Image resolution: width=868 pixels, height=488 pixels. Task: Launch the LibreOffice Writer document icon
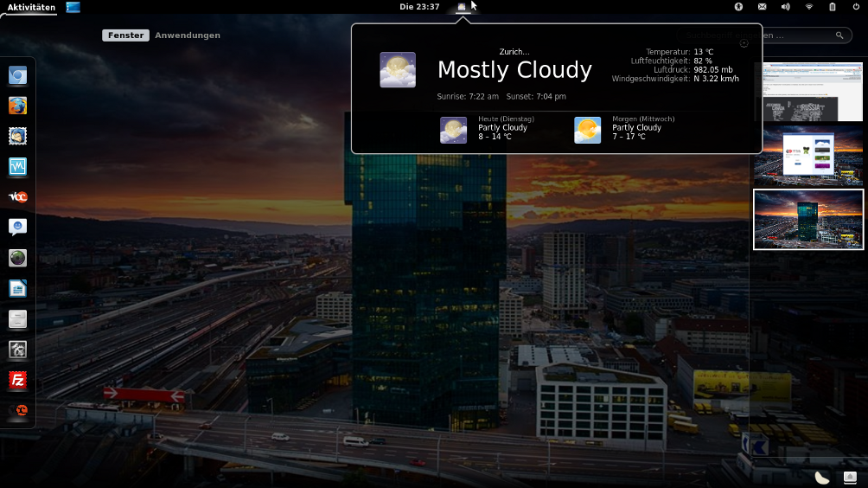pos(17,289)
